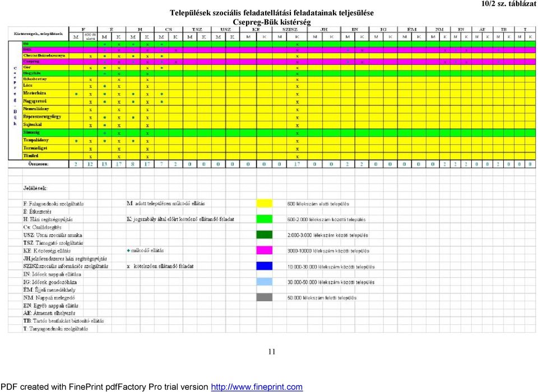Select the 'Nagygeresd' row label

[35, 101]
